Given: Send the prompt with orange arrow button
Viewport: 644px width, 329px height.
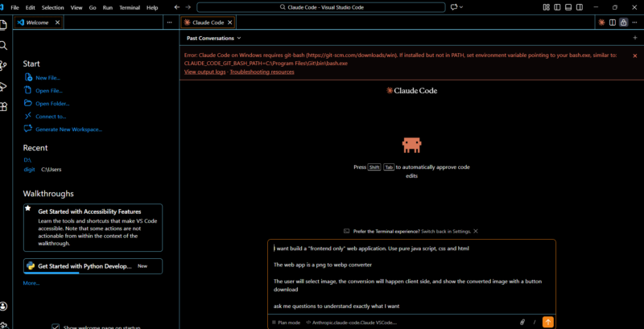Looking at the screenshot, I should [548, 322].
